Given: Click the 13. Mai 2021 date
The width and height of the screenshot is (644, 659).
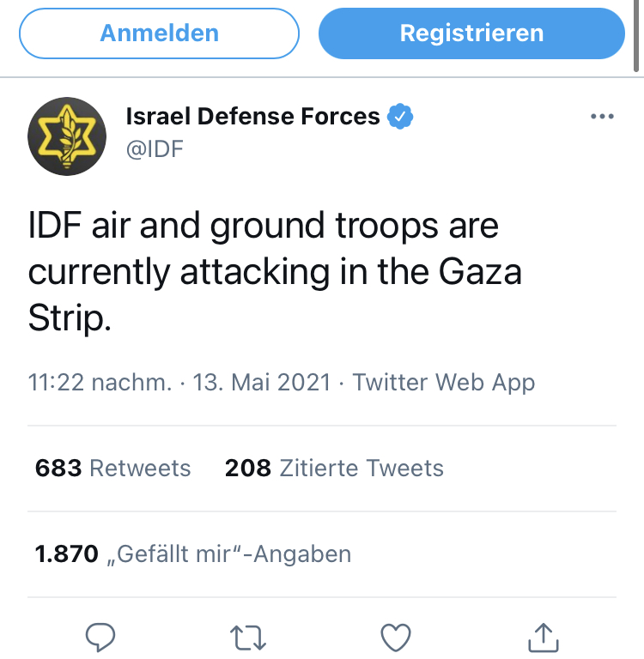Looking at the screenshot, I should (262, 383).
